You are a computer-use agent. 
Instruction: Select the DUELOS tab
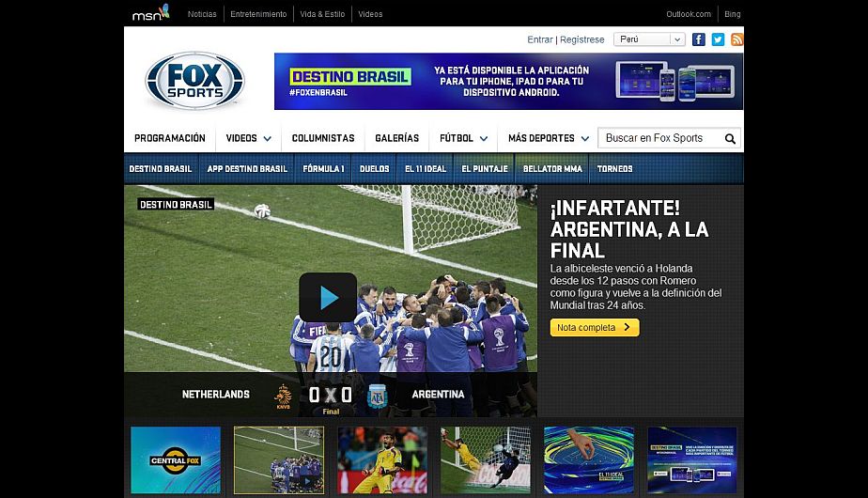374,168
